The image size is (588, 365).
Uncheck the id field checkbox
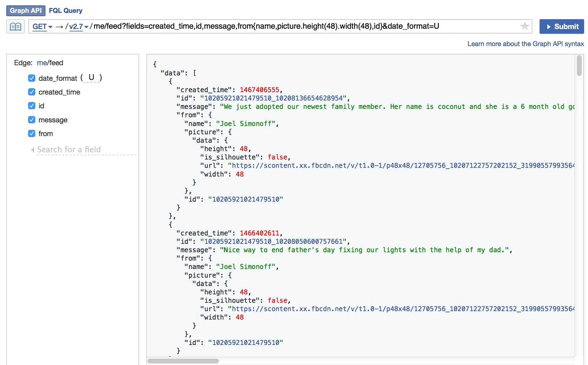click(x=32, y=106)
